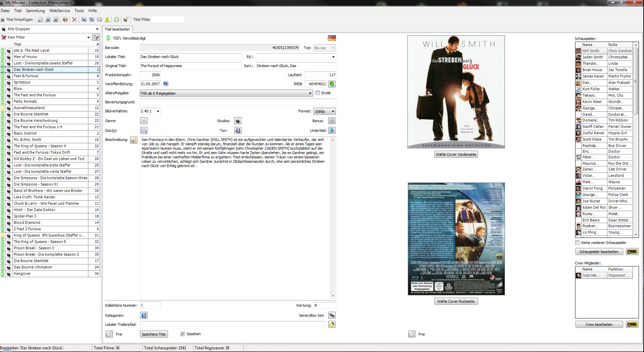
Task: Enable Keine weiteren Schauspieler checkbox
Action: [577, 243]
